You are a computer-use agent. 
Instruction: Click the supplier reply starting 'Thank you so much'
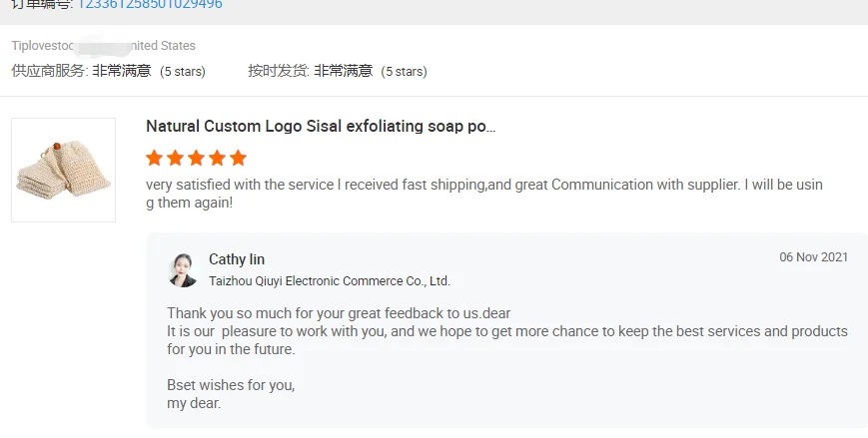(339, 313)
